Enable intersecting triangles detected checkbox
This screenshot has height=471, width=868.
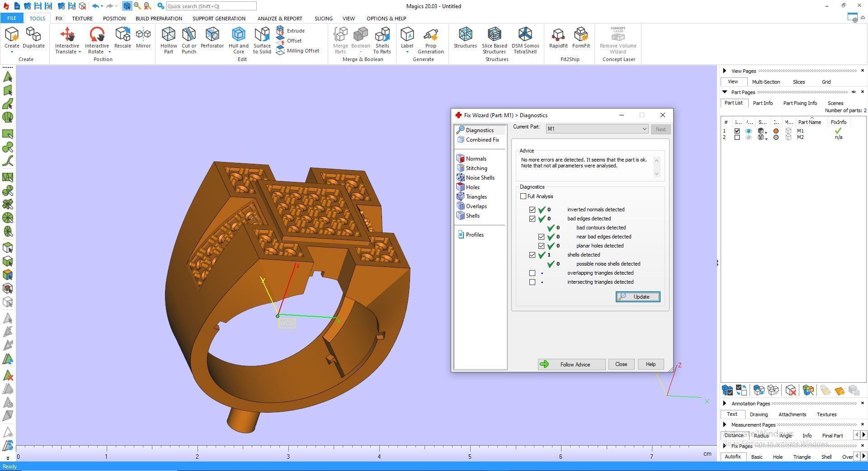(x=532, y=282)
